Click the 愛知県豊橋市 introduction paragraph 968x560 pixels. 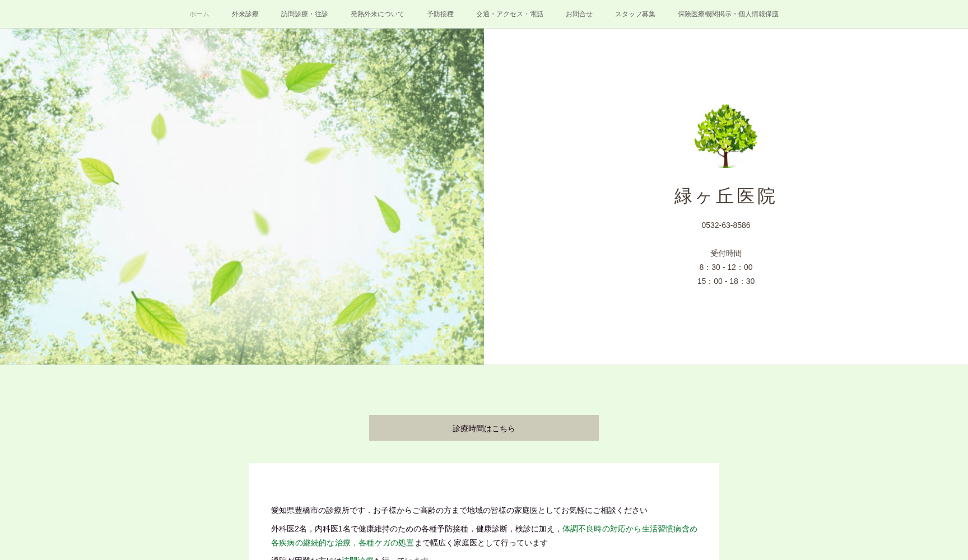[458, 510]
